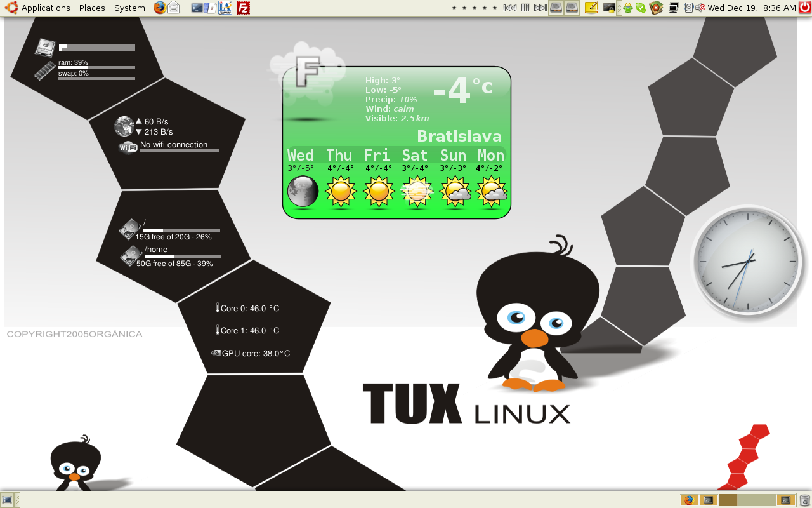Click the Bratislava city name

[x=459, y=136]
